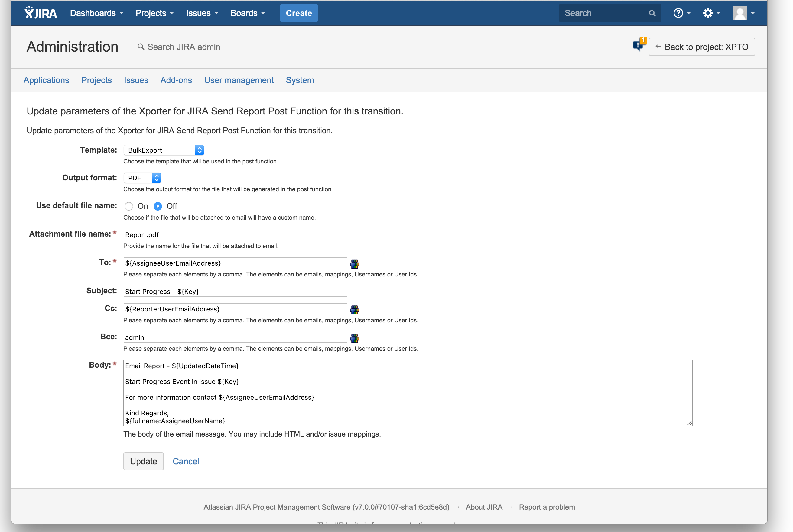The image size is (793, 532).
Task: Switch to the System admin tab
Action: (299, 80)
